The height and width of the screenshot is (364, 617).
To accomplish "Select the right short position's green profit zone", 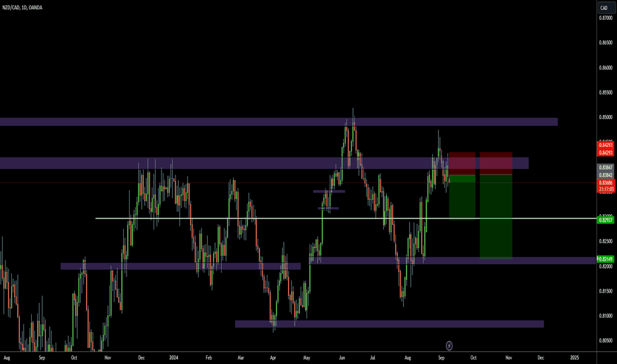I will click(x=496, y=216).
